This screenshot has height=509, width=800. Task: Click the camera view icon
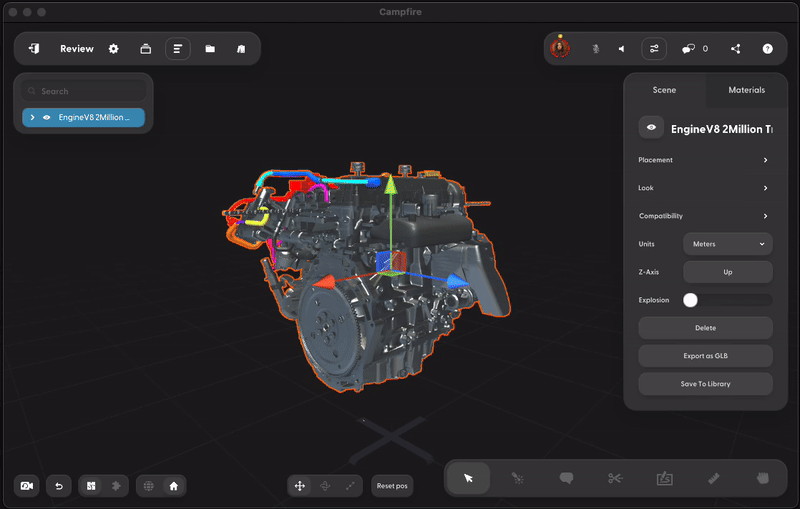[x=27, y=486]
